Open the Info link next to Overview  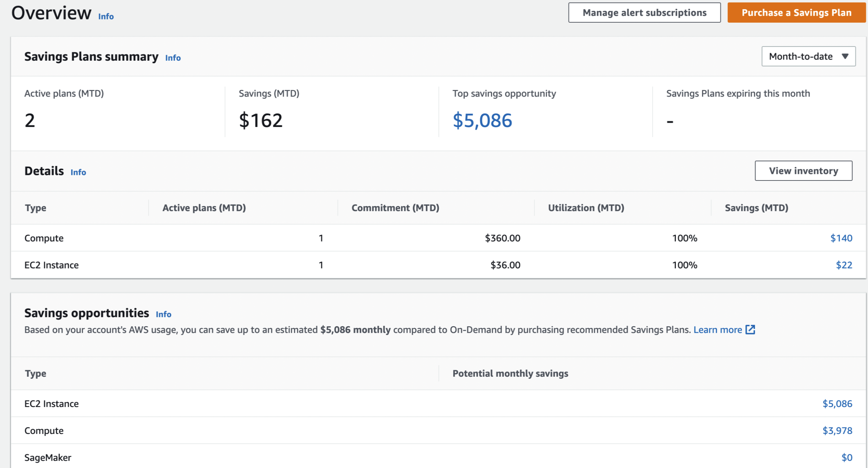coord(105,16)
